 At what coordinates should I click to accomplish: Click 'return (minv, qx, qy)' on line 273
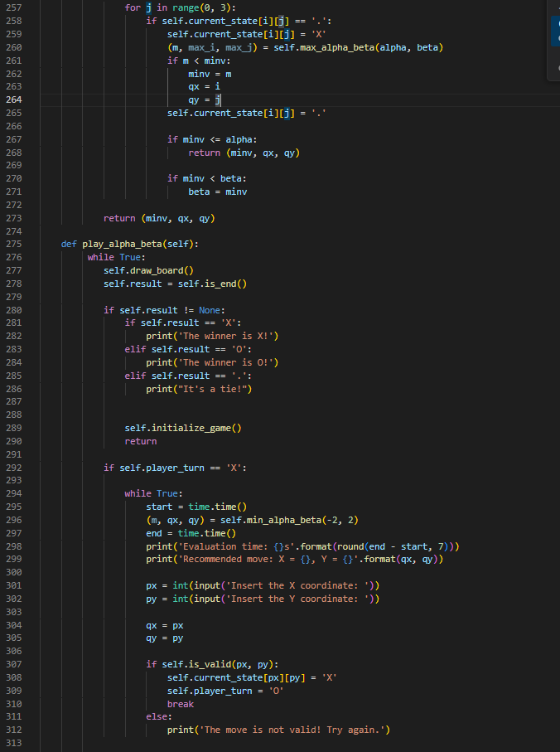click(159, 218)
